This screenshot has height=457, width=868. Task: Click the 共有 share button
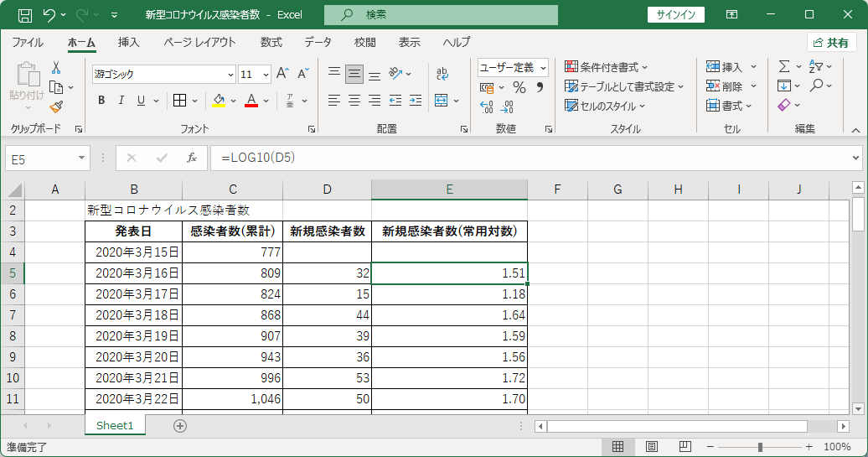[831, 43]
